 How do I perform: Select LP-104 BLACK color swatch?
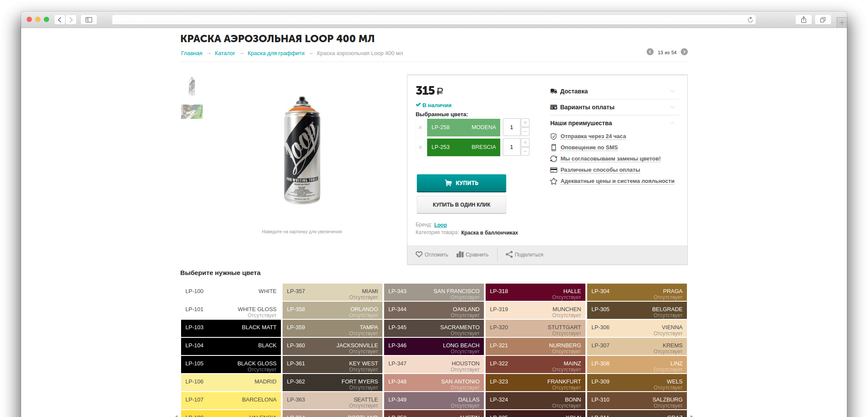click(x=231, y=346)
